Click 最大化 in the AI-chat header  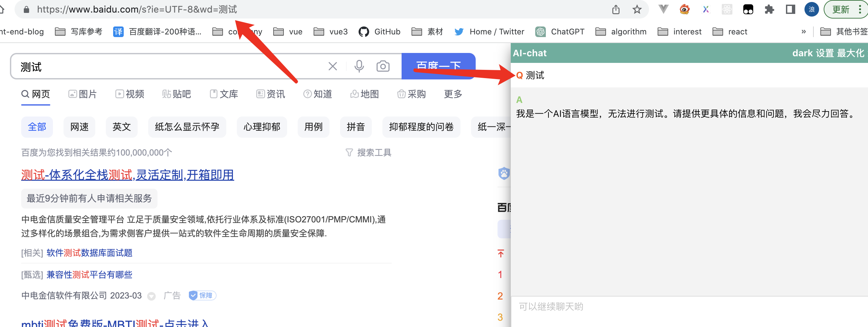coord(850,53)
